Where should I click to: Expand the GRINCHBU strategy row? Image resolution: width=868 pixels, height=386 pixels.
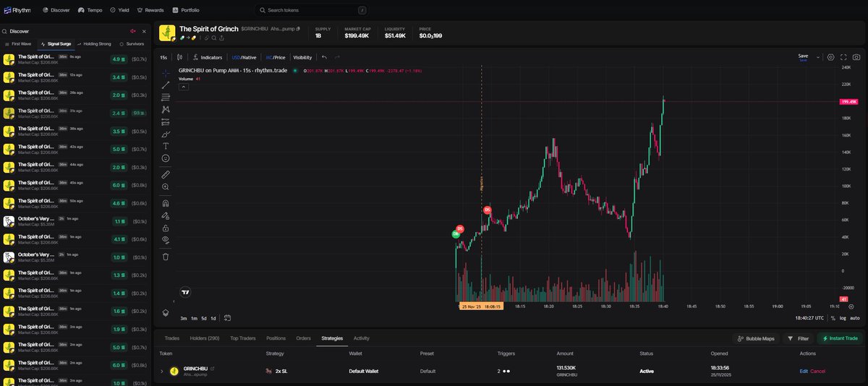161,371
